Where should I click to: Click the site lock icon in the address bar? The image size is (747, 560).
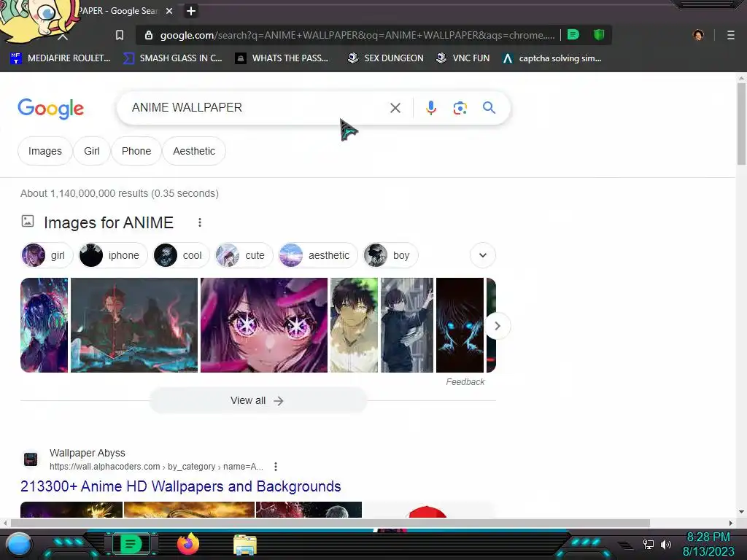(x=149, y=35)
